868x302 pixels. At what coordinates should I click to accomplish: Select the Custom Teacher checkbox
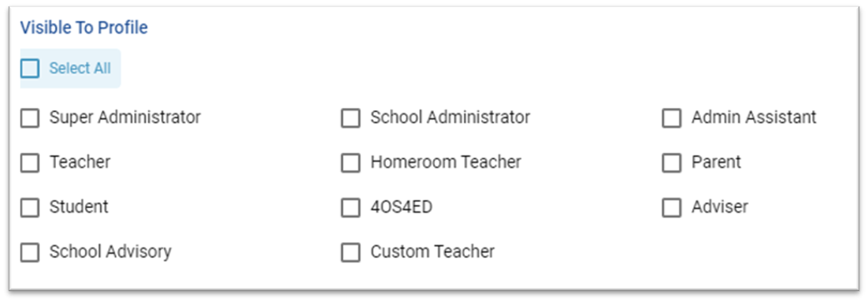tap(351, 252)
